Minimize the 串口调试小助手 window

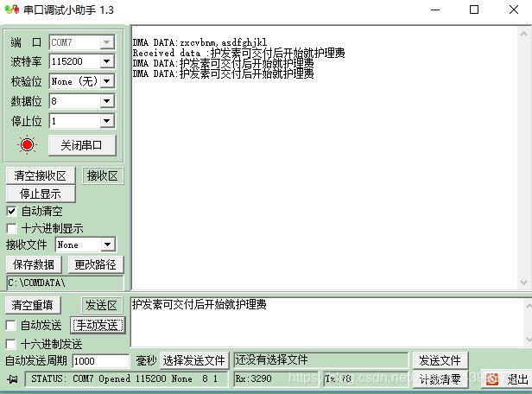coord(435,10)
